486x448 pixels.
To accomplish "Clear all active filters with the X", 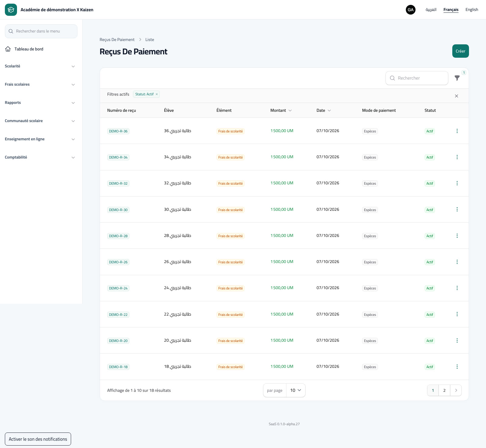I will click(x=456, y=96).
